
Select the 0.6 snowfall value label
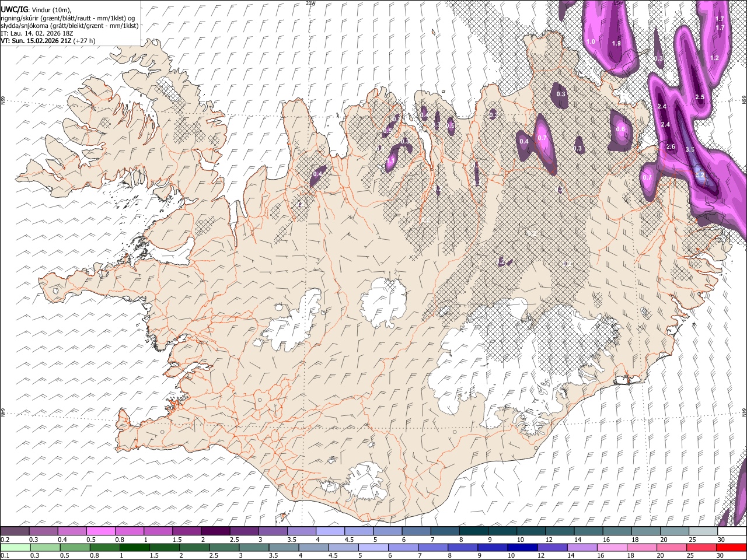click(x=620, y=129)
